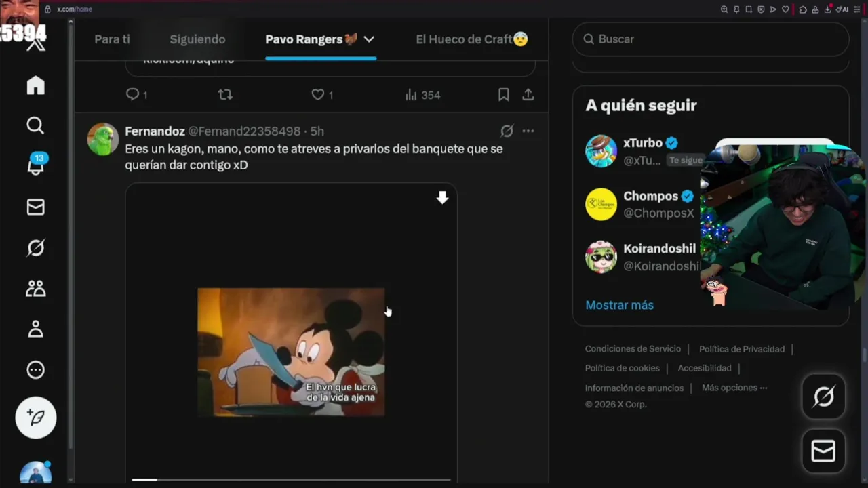The width and height of the screenshot is (868, 488).
Task: Expand the Pavo Rangers tab chevron
Action: (x=369, y=39)
